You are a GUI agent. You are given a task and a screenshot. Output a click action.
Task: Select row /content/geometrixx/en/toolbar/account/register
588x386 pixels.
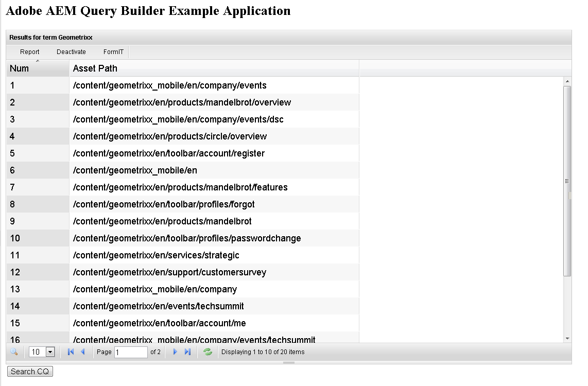click(183, 153)
